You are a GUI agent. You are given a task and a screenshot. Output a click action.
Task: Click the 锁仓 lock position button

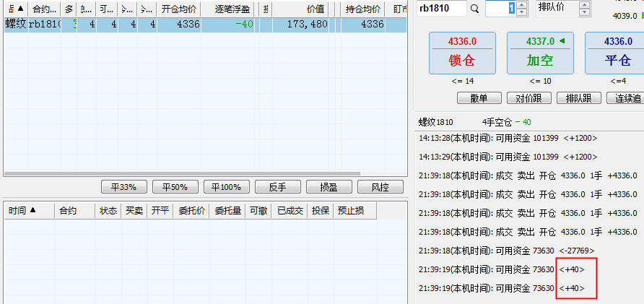coord(462,53)
